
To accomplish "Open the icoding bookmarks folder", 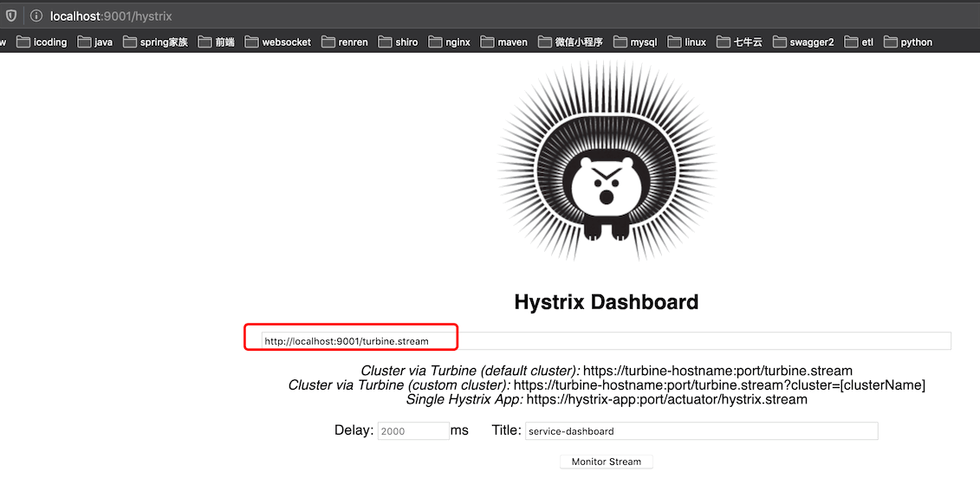I will tap(42, 42).
